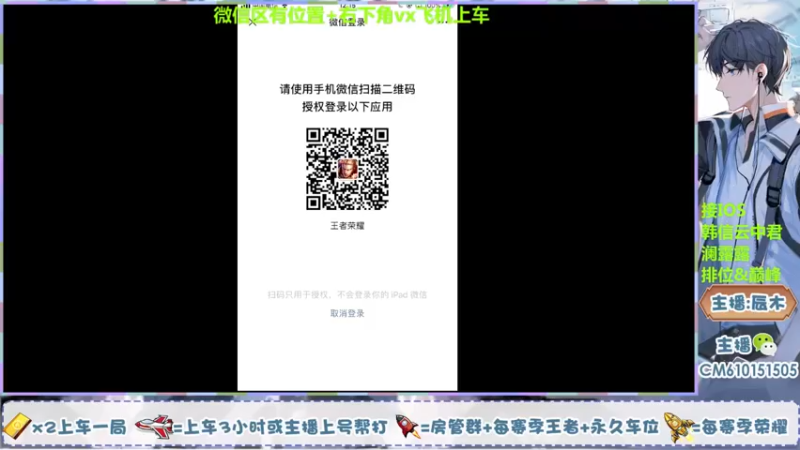This screenshot has height=450, width=800.
Task: Click the WeChat login QR code
Action: (347, 169)
